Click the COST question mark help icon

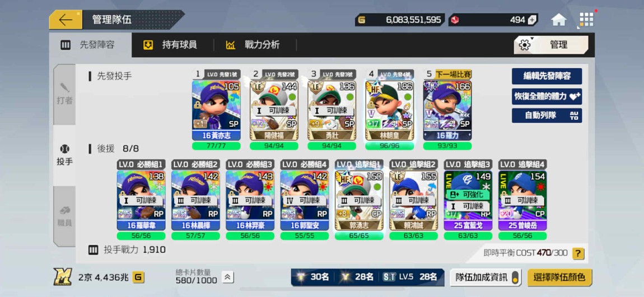tap(578, 253)
